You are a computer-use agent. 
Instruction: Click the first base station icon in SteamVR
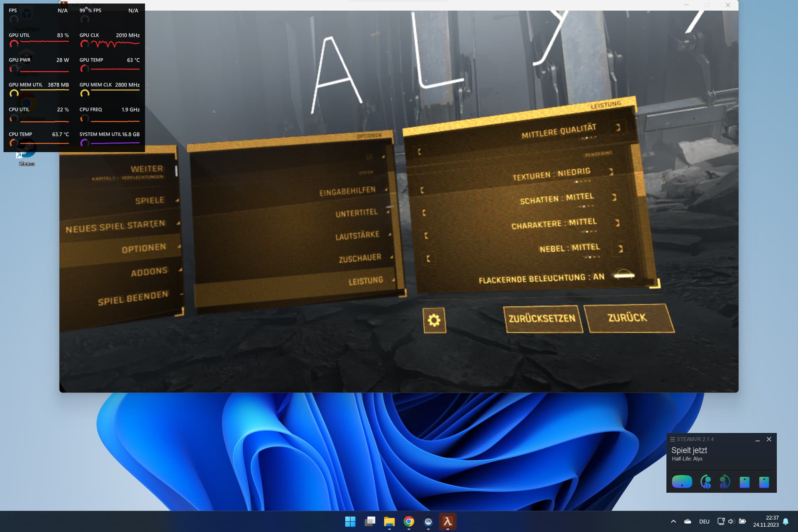pyautogui.click(x=744, y=481)
